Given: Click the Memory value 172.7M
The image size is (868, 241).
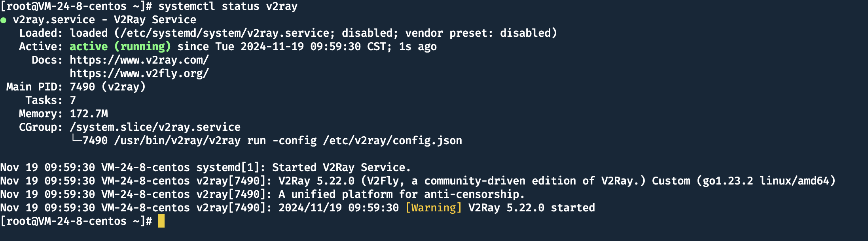Looking at the screenshot, I should click(x=89, y=114).
